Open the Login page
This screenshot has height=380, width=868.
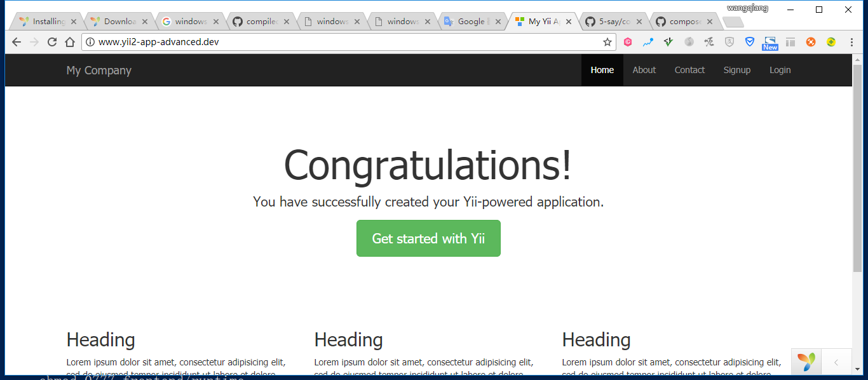point(780,70)
